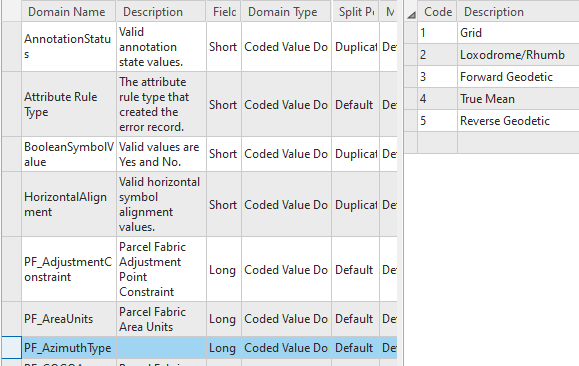The image size is (579, 366).
Task: Open Domain Type dropdown for BooleanSymbolValue
Action: tap(286, 154)
